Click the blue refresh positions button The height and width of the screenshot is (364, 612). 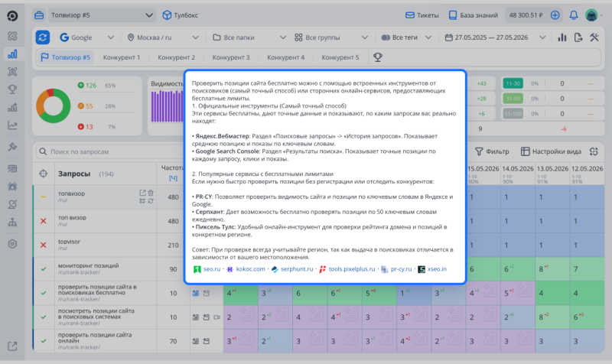click(43, 37)
